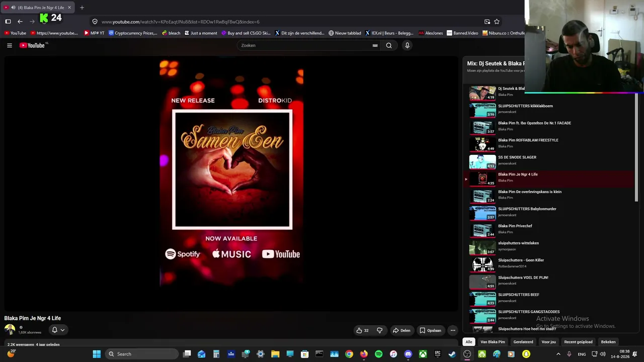Screen dimensions: 644x362
Task: Select the Voor jou filter chip
Action: click(x=549, y=342)
